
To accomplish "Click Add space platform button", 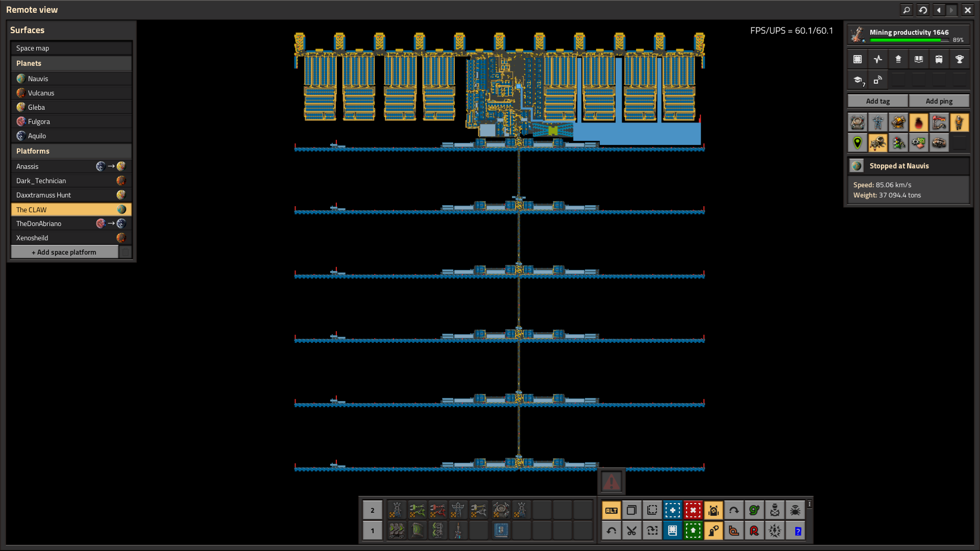I will (x=64, y=252).
